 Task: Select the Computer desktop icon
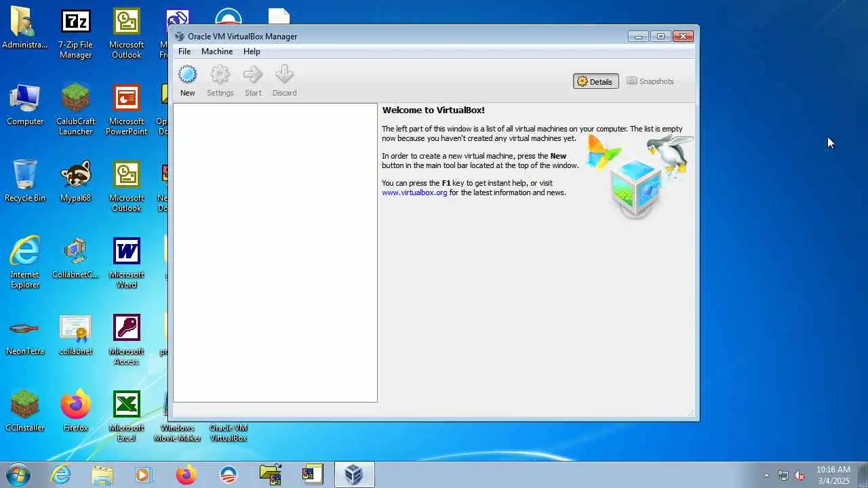[25, 105]
